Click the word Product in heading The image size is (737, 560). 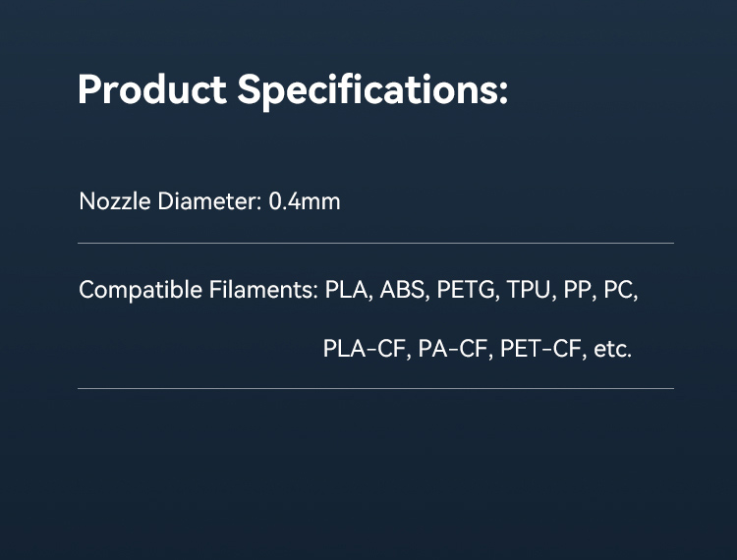[152, 88]
